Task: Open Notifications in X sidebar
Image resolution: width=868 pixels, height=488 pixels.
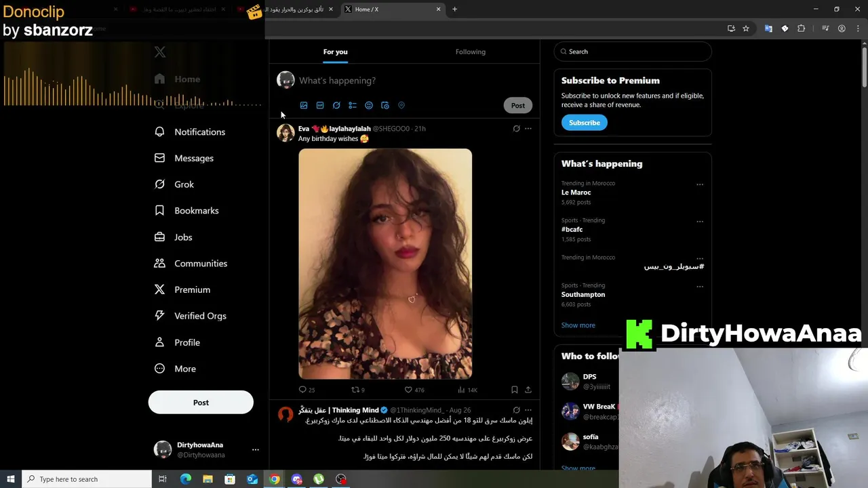Action: coord(190,132)
